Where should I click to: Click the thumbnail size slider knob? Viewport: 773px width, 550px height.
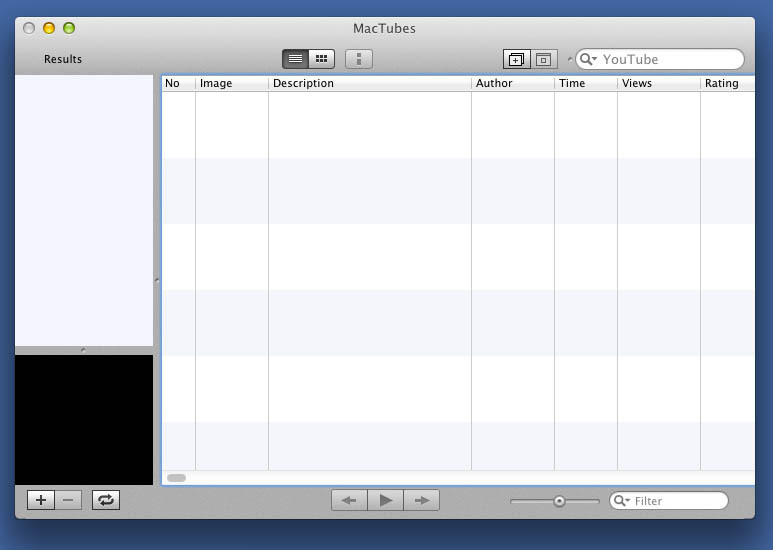pos(559,501)
